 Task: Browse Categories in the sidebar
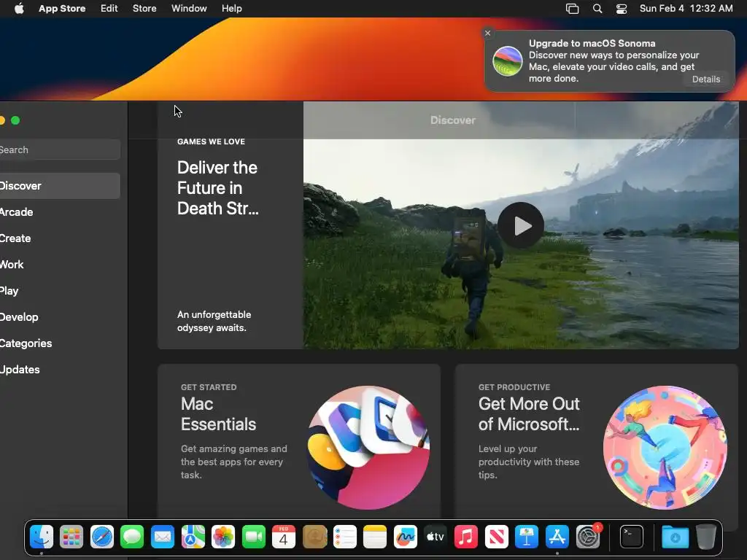coord(58,343)
